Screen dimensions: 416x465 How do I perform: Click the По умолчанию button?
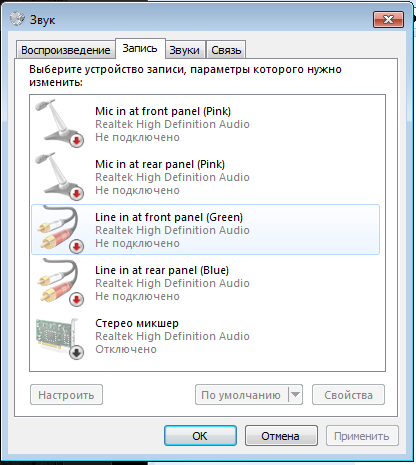point(241,395)
